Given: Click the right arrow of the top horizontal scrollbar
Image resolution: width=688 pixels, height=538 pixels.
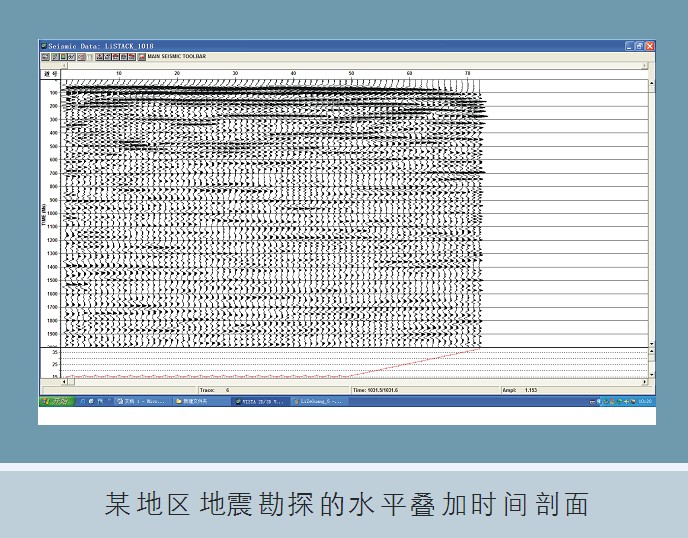Looking at the screenshot, I should click(645, 66).
